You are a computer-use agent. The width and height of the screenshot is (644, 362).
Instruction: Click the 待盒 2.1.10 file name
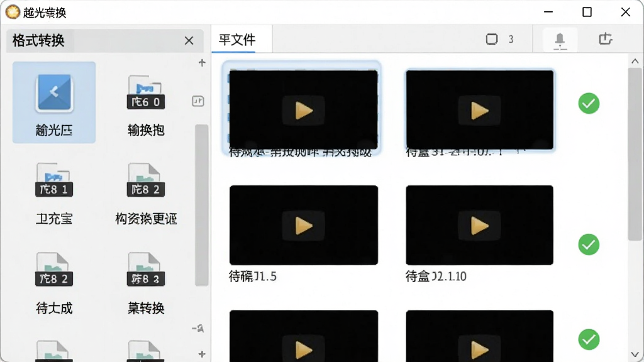pyautogui.click(x=436, y=277)
